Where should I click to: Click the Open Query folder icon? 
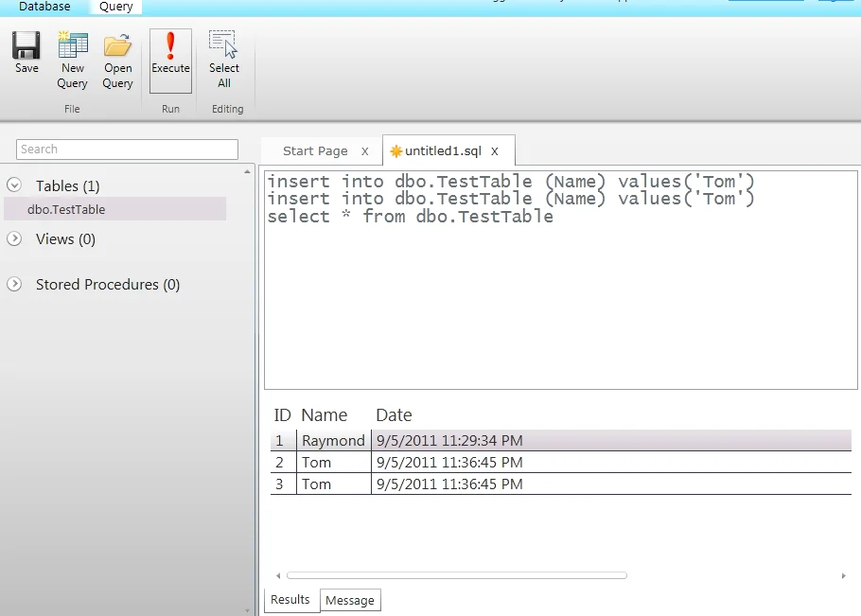[x=118, y=45]
